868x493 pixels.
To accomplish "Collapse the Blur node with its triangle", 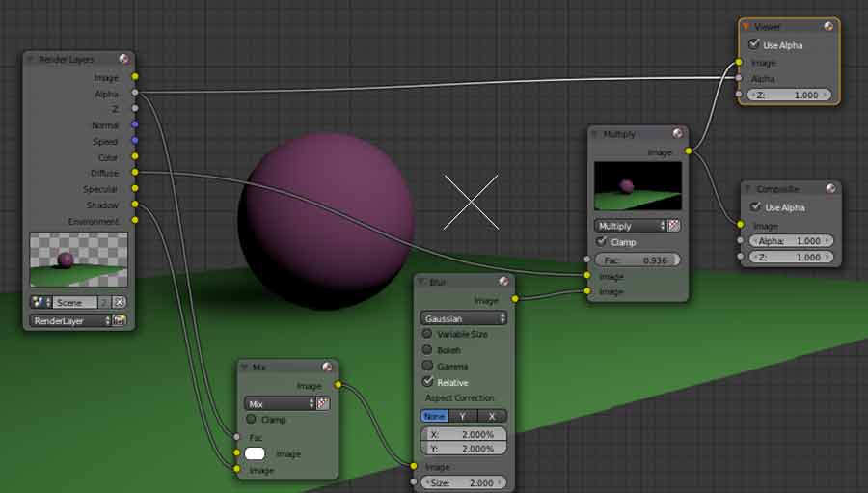I will [x=423, y=283].
